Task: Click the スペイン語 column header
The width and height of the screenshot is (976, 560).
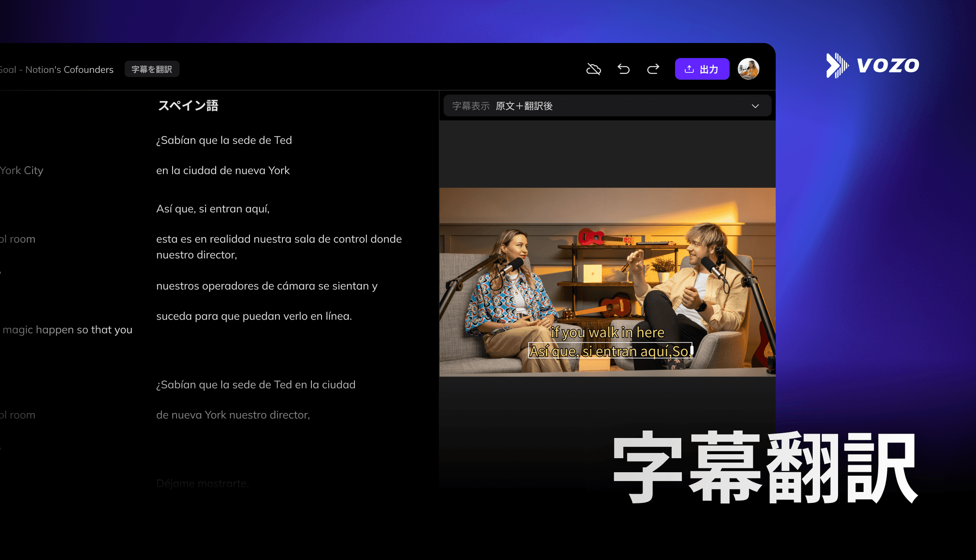Action: [x=188, y=106]
